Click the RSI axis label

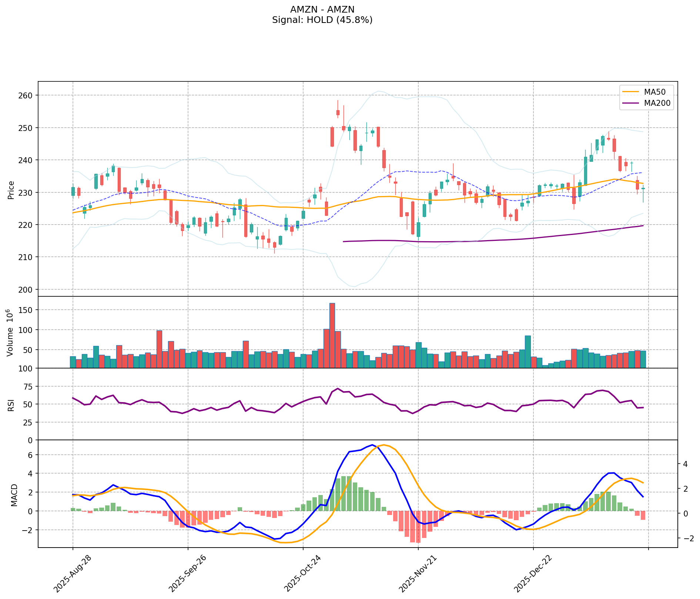coord(11,405)
